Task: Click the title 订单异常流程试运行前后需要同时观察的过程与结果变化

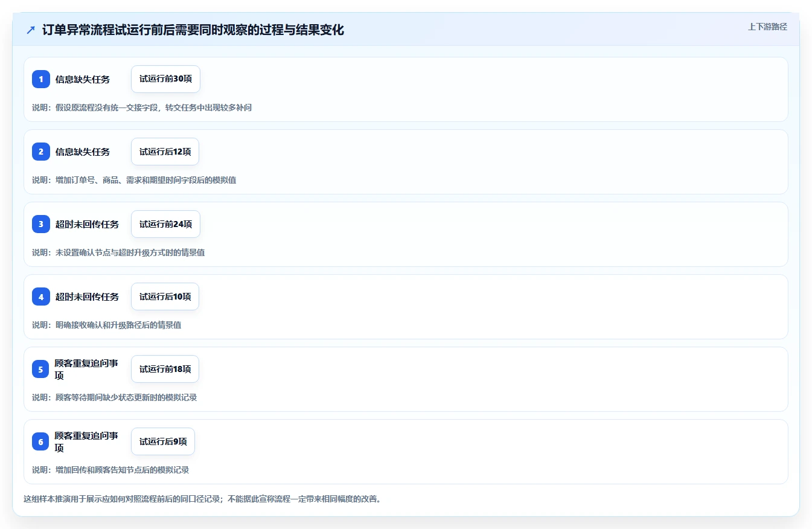Action: pyautogui.click(x=193, y=30)
